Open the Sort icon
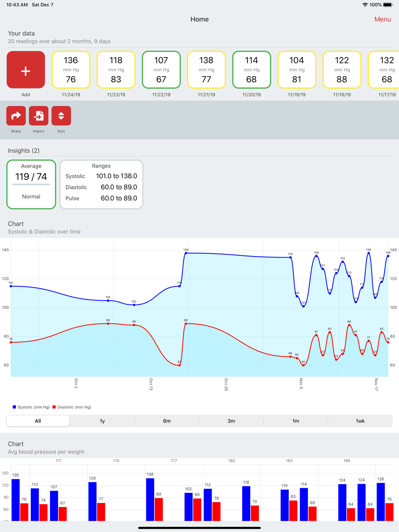 tap(61, 116)
